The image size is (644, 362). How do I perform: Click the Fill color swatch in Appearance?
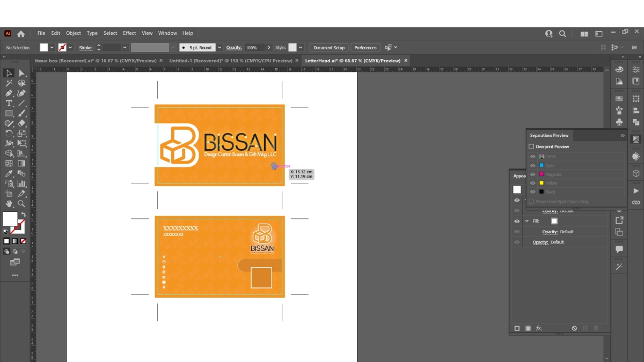click(x=554, y=221)
